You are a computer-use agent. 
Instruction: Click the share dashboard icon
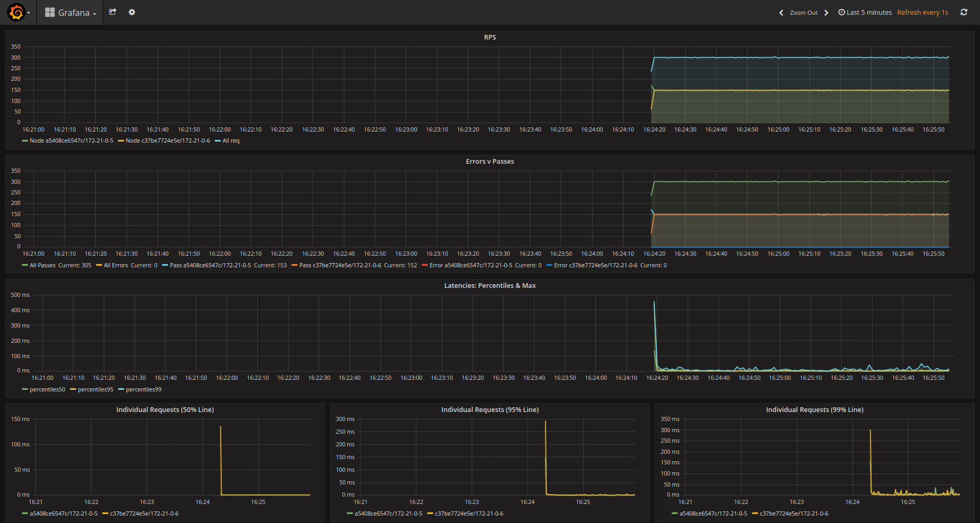click(x=113, y=12)
